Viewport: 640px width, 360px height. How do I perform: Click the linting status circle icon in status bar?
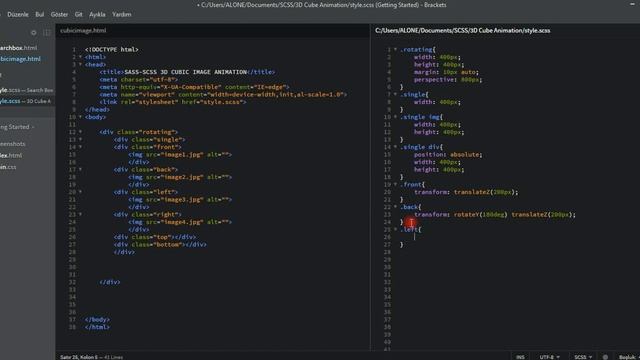605,357
